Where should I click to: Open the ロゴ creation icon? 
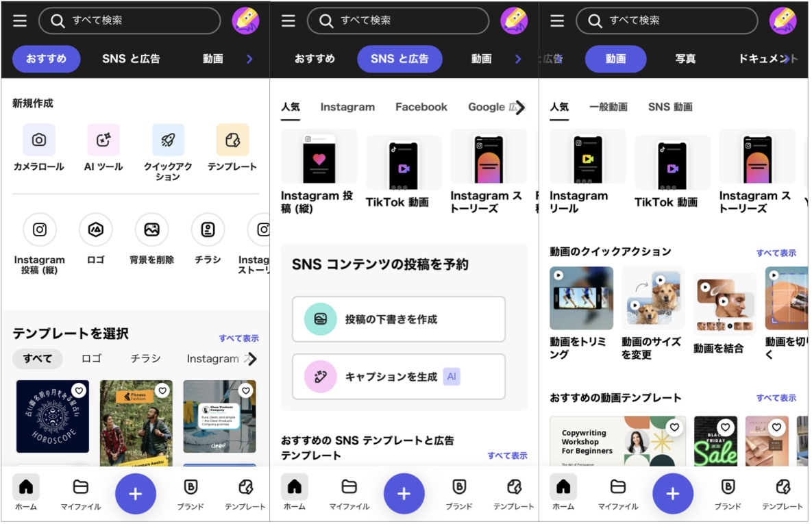95,229
